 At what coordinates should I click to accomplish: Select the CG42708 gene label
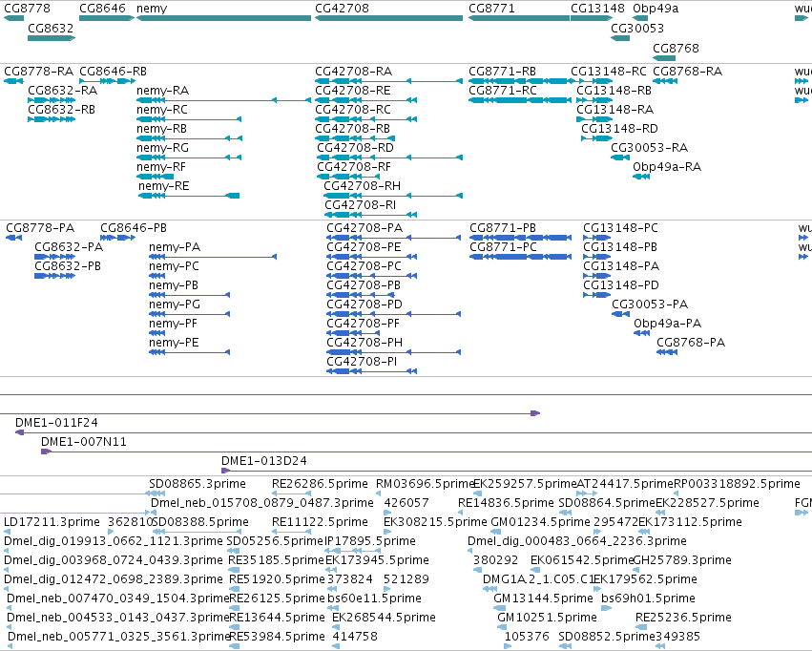(343, 9)
